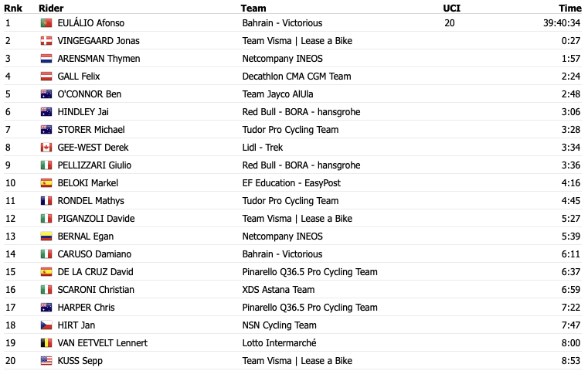This screenshot has height=371, width=588.
Task: Open rider page for PELLIZZARI Giulio
Action: click(94, 165)
